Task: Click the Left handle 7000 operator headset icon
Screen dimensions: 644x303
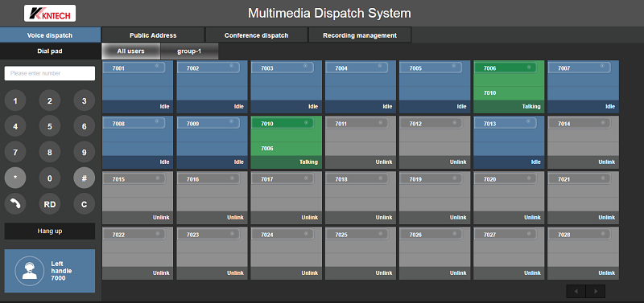Action: 29,271
